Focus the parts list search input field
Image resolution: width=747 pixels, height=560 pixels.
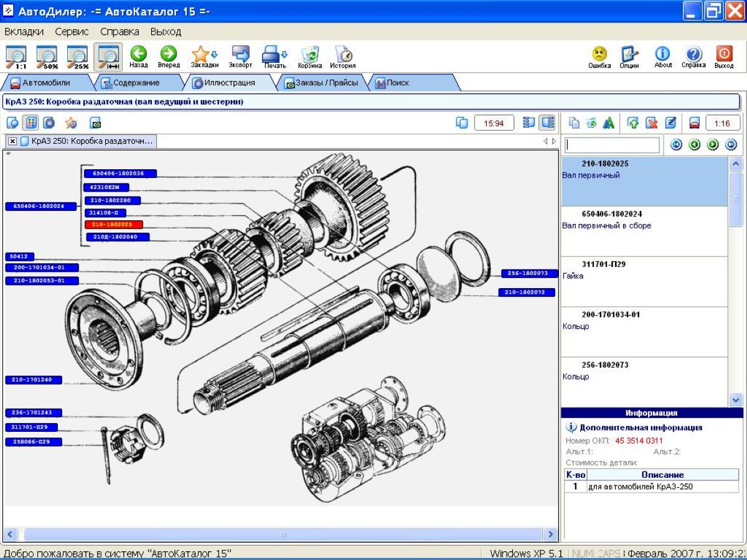click(x=612, y=145)
